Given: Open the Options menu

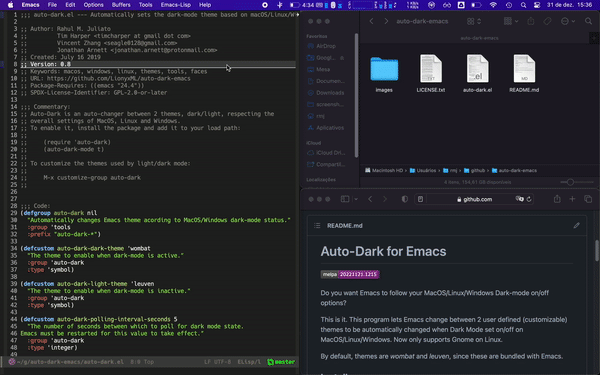Looking at the screenshot, I should click(93, 5).
